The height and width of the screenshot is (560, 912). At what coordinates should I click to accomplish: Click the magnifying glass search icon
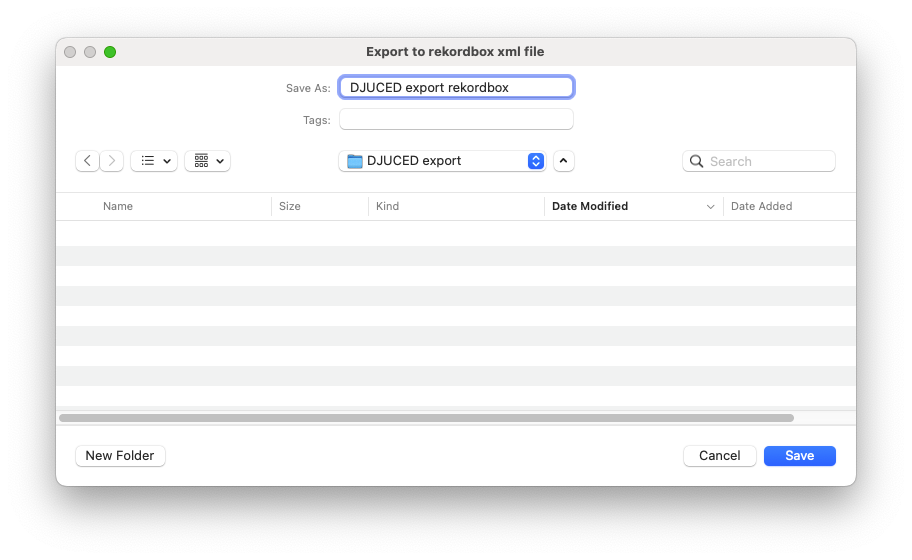[696, 161]
